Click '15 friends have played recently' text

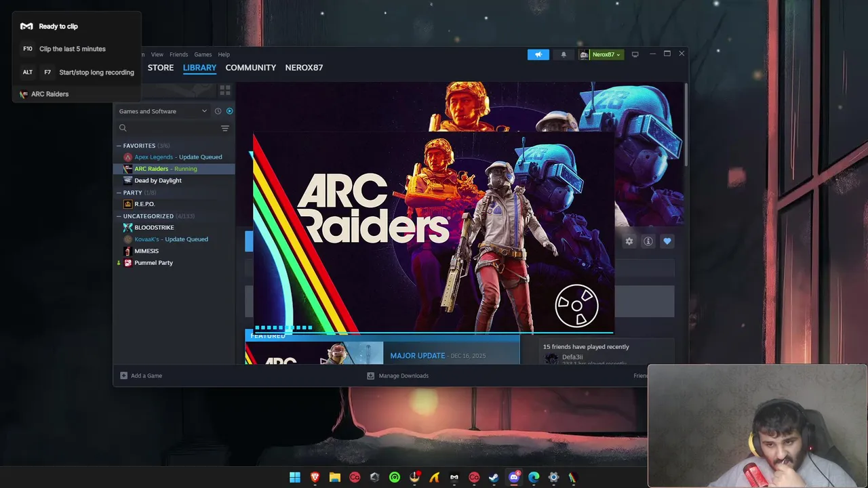click(x=586, y=347)
